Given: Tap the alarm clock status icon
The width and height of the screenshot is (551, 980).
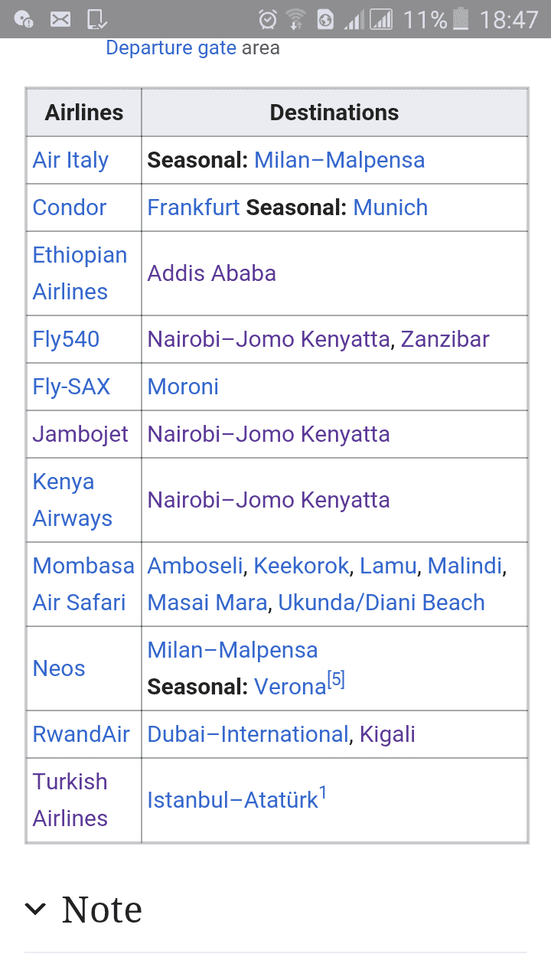Looking at the screenshot, I should [x=268, y=19].
